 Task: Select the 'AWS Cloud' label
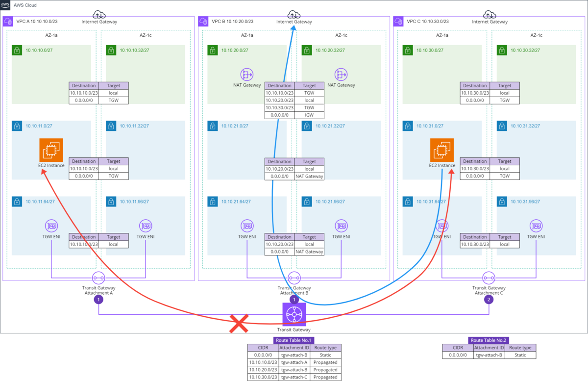click(24, 5)
